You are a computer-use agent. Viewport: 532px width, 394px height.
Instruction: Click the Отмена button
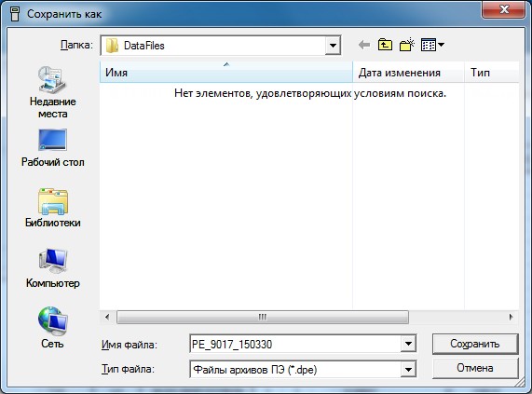(475, 368)
